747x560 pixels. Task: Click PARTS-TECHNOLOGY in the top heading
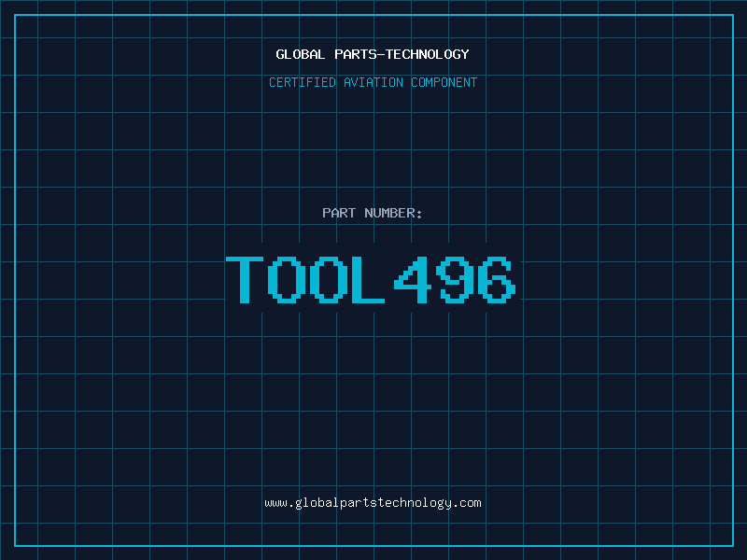[402, 54]
